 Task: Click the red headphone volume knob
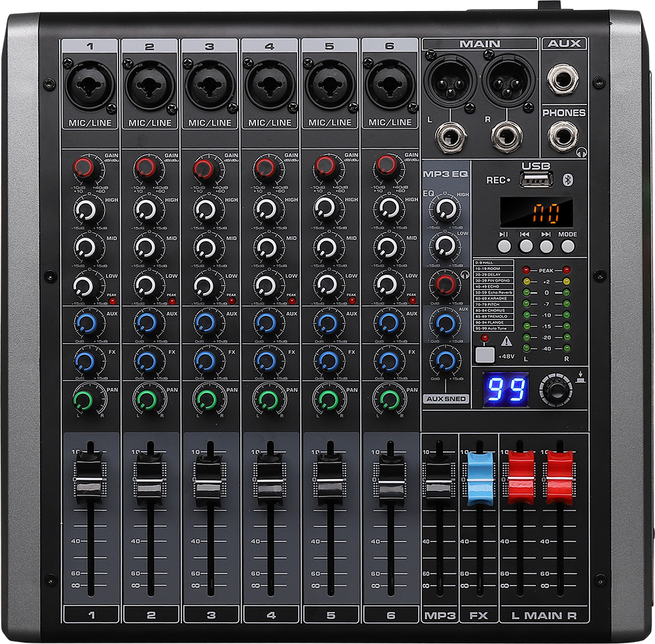tap(445, 284)
